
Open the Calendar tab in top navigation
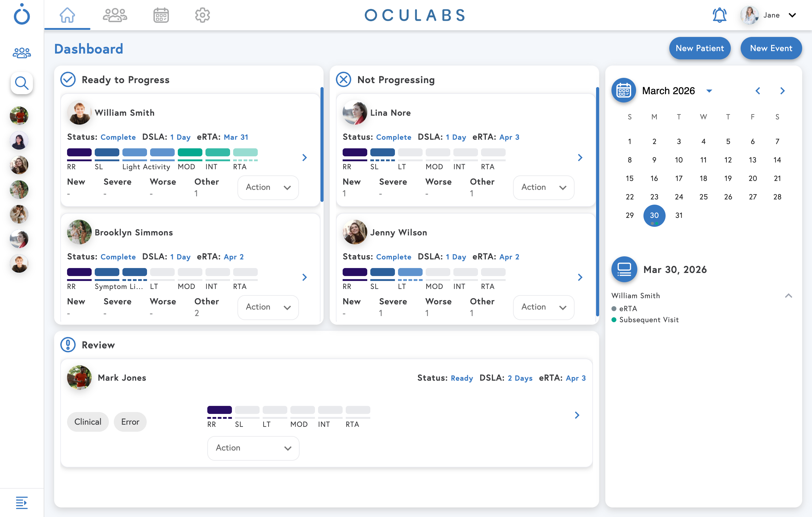tap(161, 15)
